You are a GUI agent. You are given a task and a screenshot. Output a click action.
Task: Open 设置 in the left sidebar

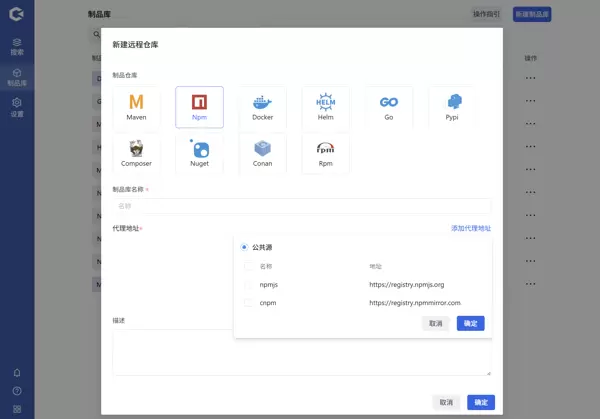click(17, 106)
